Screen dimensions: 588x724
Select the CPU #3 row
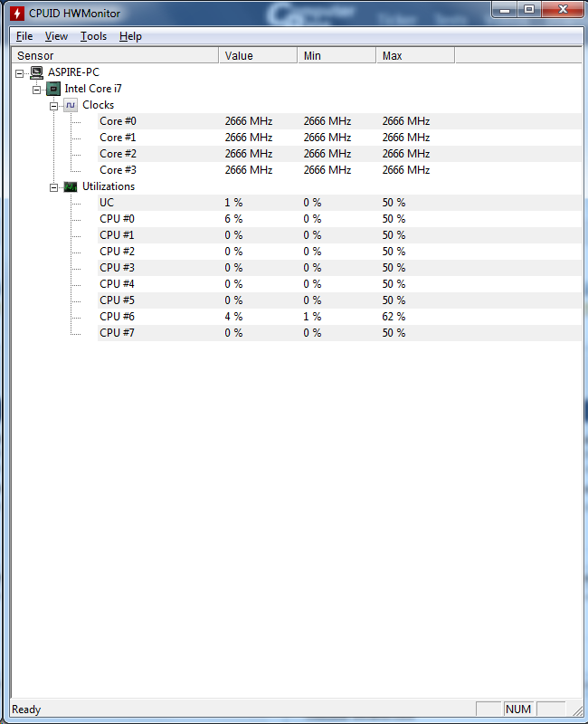[340, 268]
